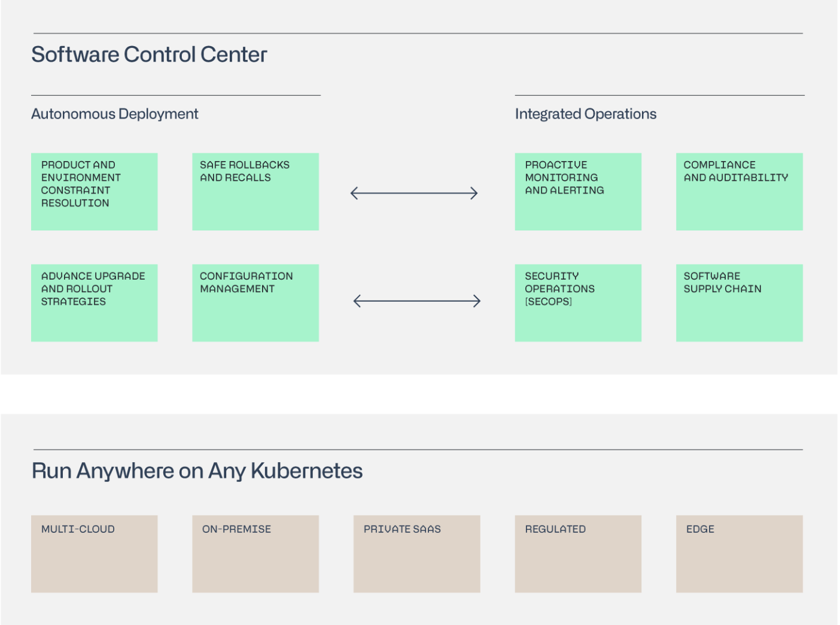The height and width of the screenshot is (625, 840).
Task: Open the Software Supply Chain section
Action: point(739,302)
